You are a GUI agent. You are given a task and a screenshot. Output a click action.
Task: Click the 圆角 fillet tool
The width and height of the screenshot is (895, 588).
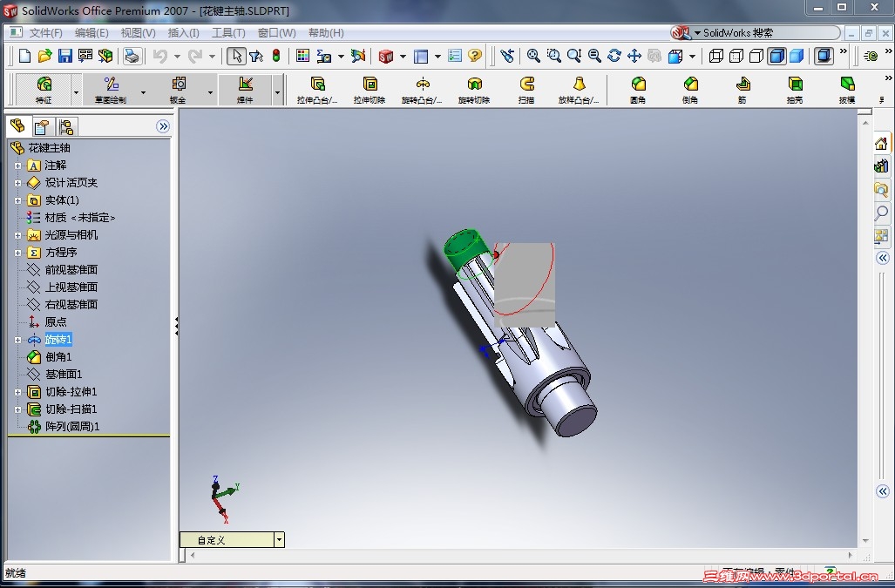pos(638,90)
